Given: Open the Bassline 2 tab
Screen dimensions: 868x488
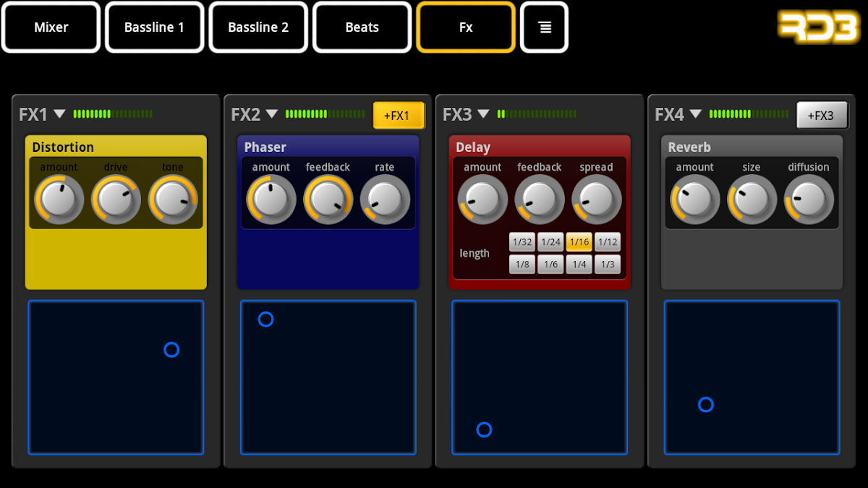Looking at the screenshot, I should pos(258,27).
